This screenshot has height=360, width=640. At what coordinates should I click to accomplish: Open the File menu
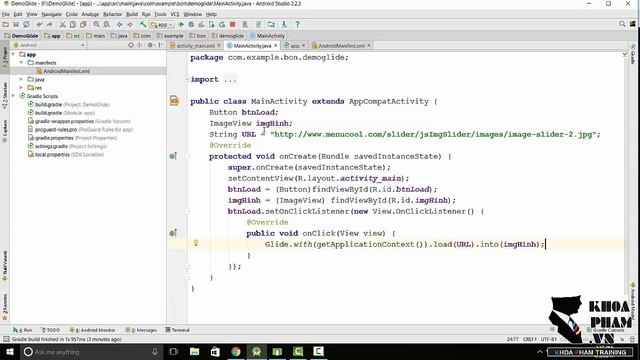point(6,14)
